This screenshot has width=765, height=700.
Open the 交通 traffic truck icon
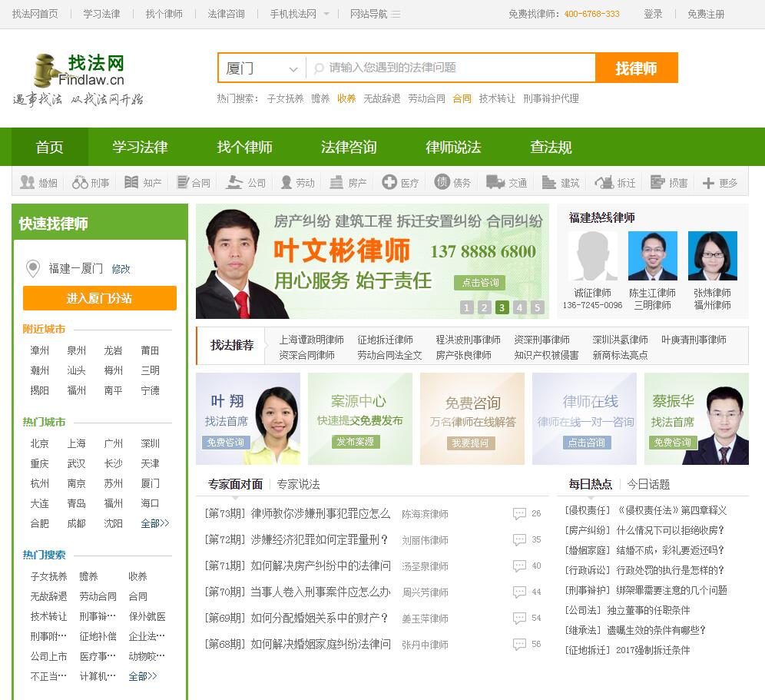[495, 183]
